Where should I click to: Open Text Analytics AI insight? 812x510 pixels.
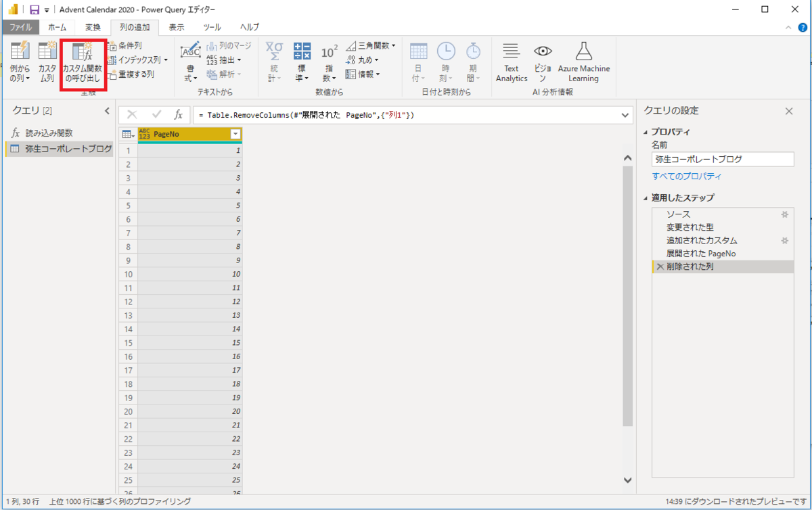512,63
